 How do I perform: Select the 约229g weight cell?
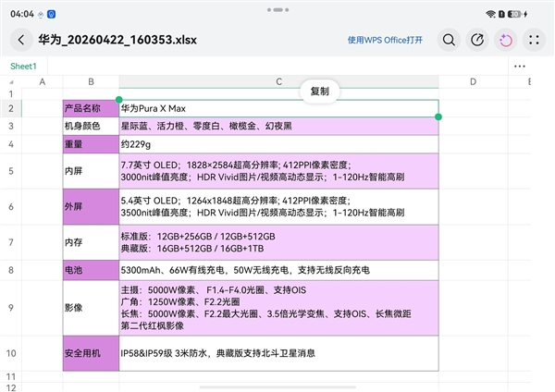pos(277,144)
